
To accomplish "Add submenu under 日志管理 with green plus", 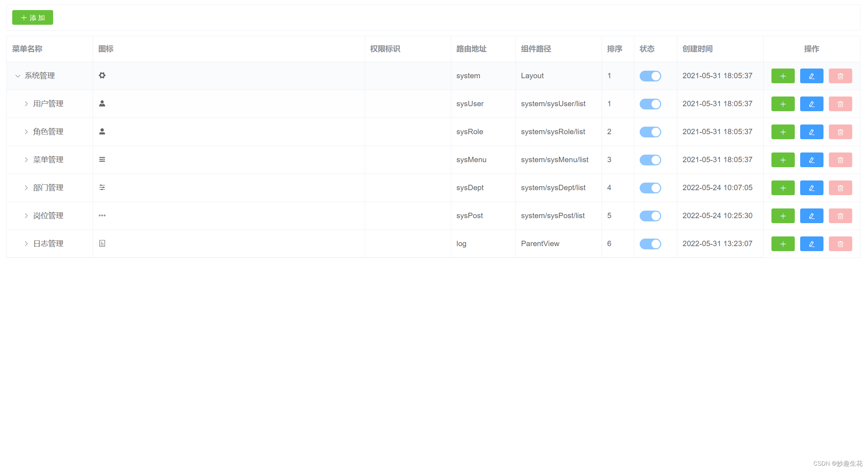I will tap(783, 244).
